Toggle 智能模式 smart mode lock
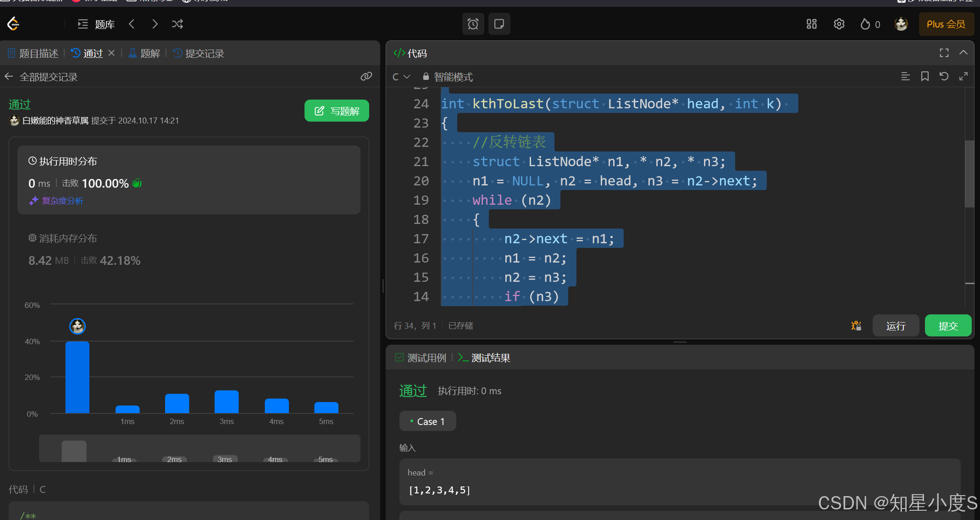 (447, 77)
